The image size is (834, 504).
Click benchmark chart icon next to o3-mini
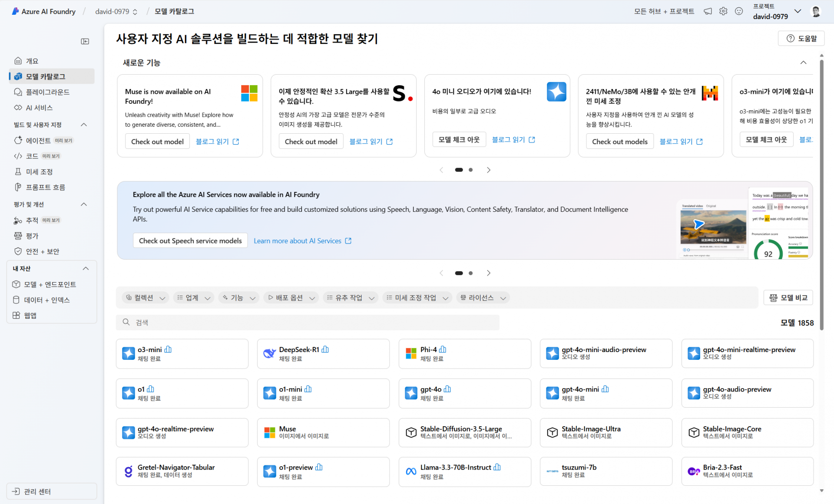[168, 349]
